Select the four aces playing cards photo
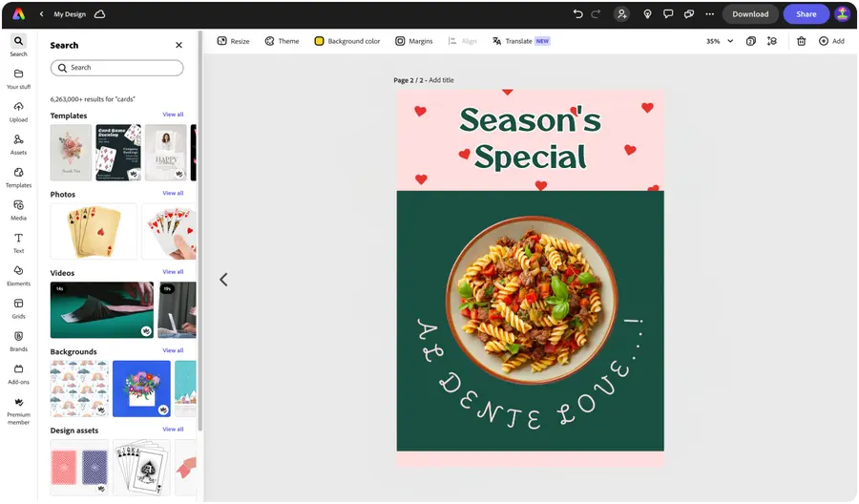Viewport: 859px width, 504px height. tap(94, 231)
